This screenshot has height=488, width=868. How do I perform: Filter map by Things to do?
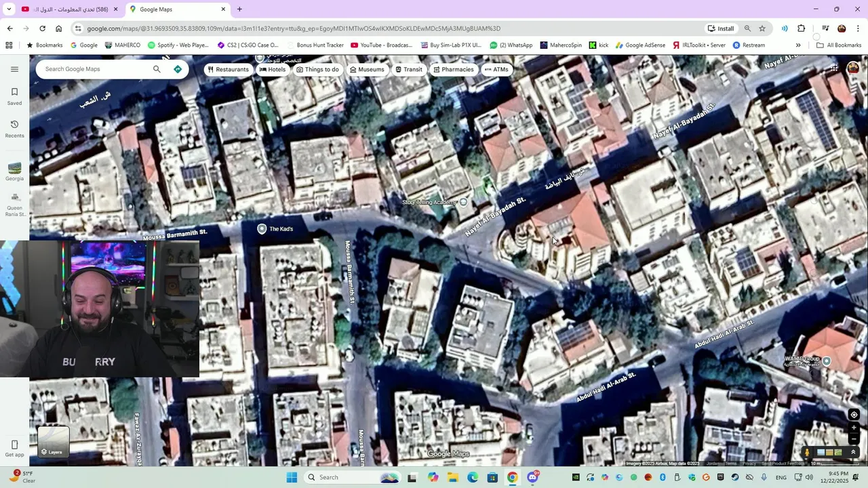(317, 69)
